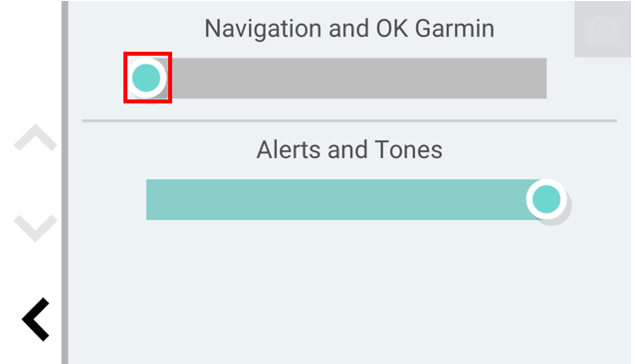Click the greyed-out down chevron
The width and height of the screenshot is (635, 364).
[35, 228]
